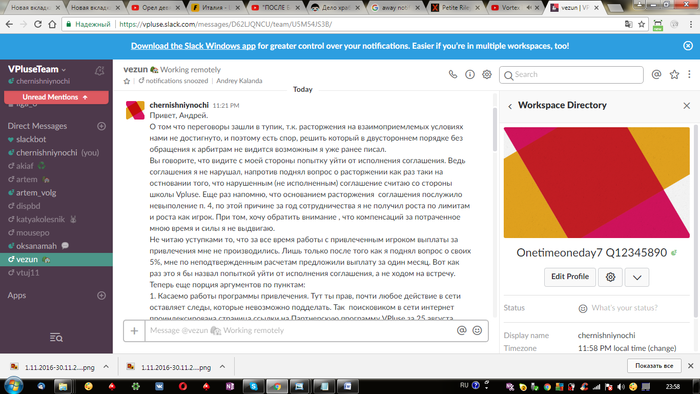Translate page icon in address bar
This screenshot has width=700, height=394.
(x=629, y=24)
